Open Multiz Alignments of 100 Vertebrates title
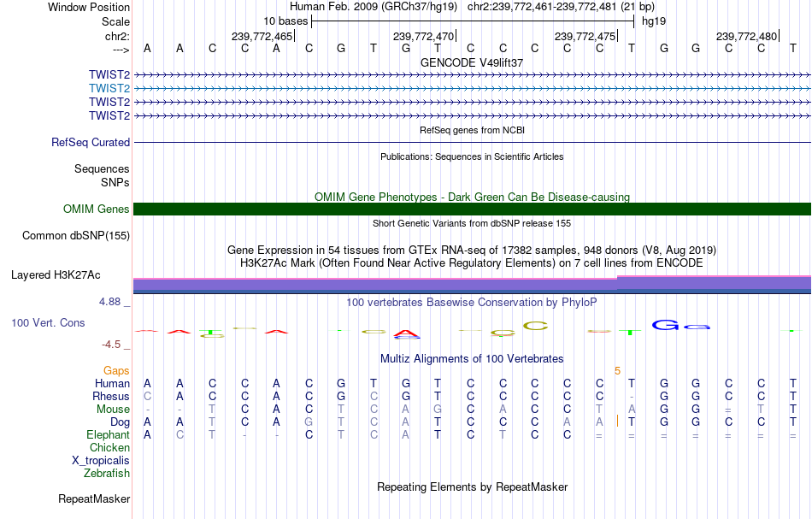 tap(472, 359)
